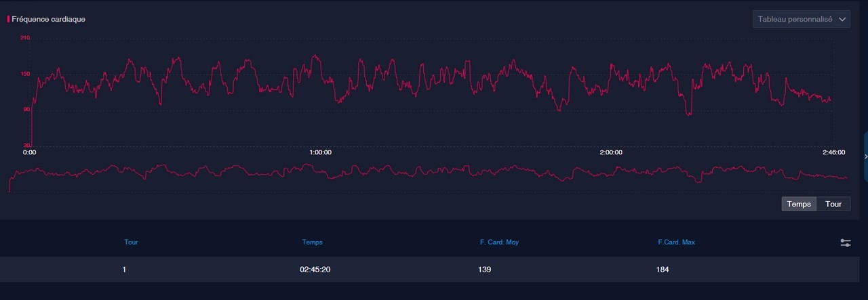The width and height of the screenshot is (868, 300).
Task: Click the 1:00:00 mark on time axis
Action: 320,152
